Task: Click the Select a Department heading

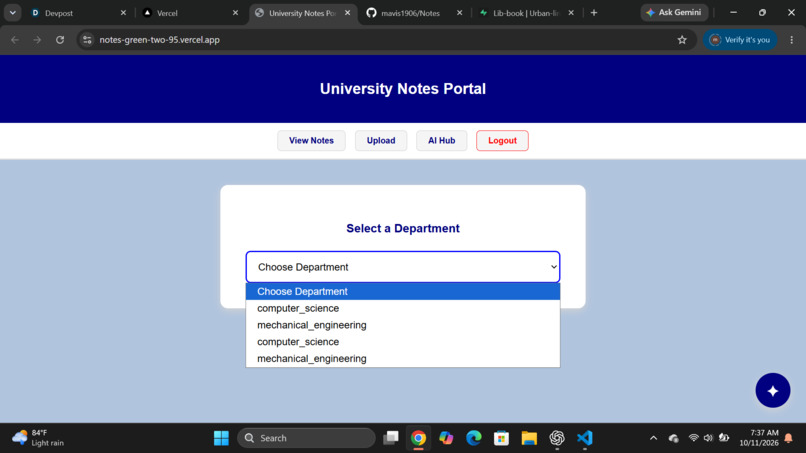Action: [x=403, y=228]
